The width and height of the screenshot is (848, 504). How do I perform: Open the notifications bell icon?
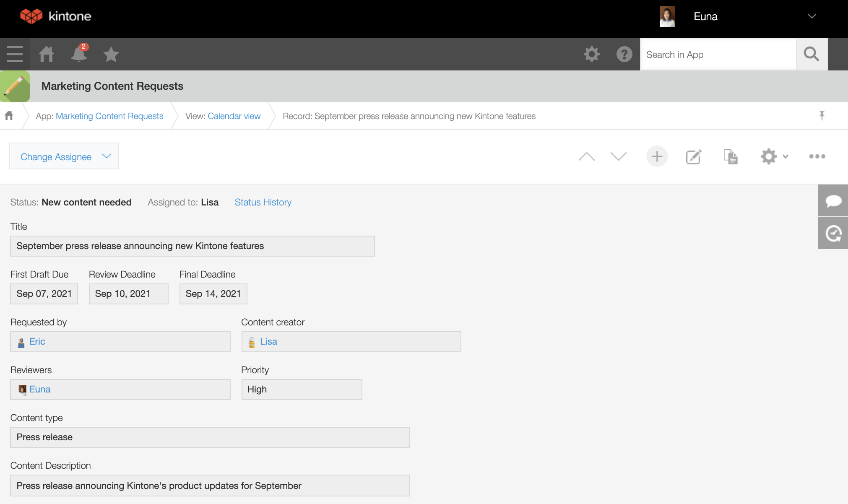tap(79, 54)
